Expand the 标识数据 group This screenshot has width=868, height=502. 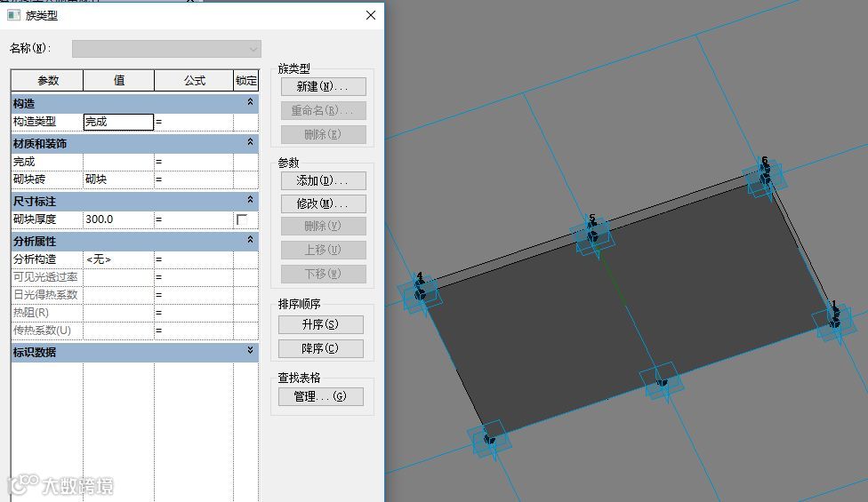pyautogui.click(x=250, y=350)
